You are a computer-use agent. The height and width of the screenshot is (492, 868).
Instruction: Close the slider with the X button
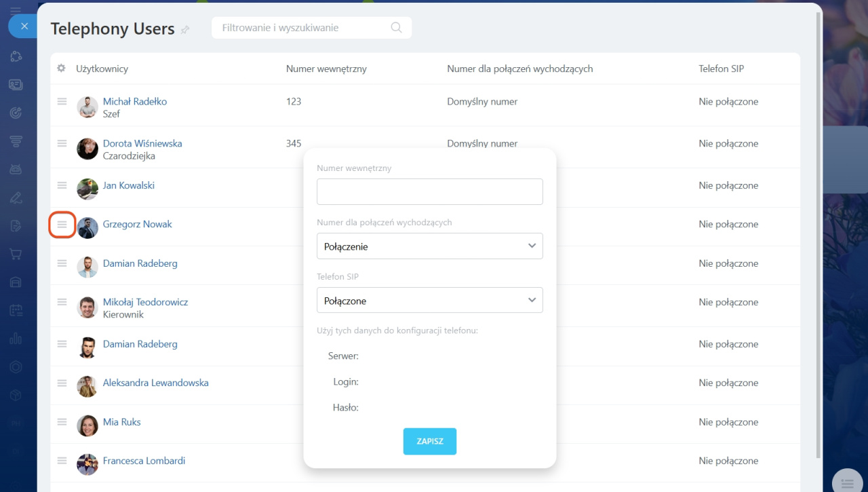tap(24, 26)
